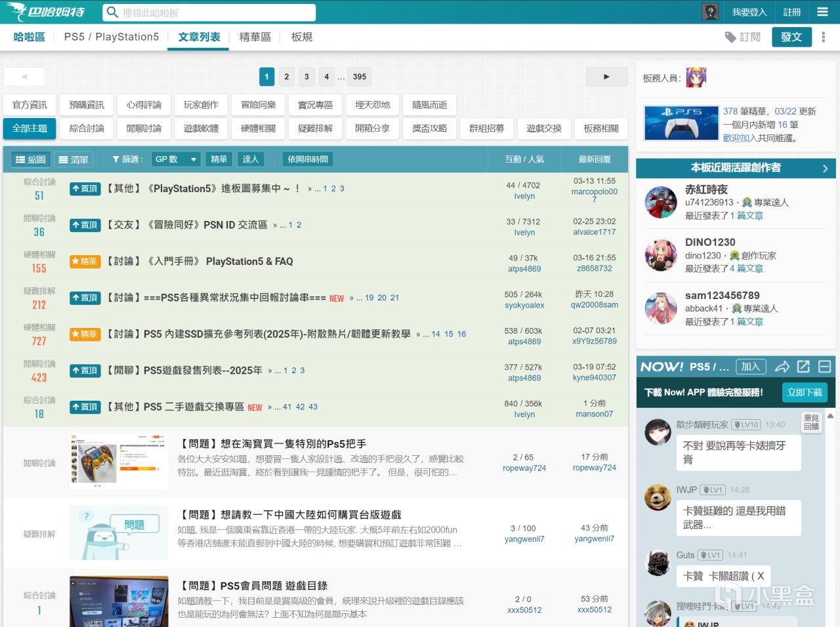Open the hamburger menu in the top bar
This screenshot has width=840, height=627.
point(822,12)
